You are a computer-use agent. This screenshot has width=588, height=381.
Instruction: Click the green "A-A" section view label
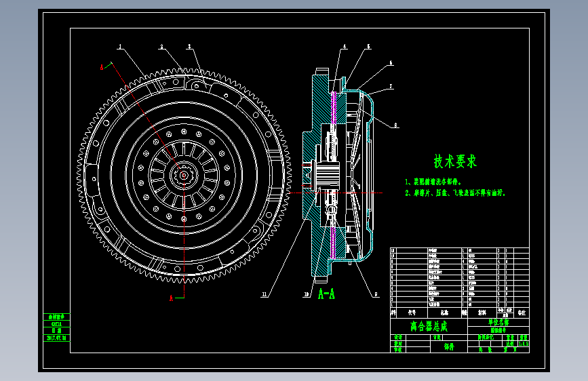pos(326,294)
